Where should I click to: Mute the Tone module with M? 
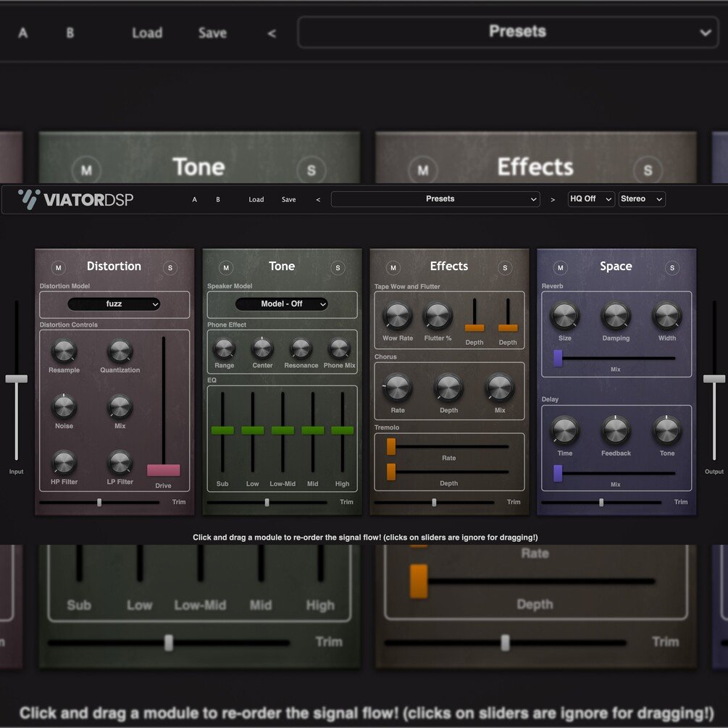(x=226, y=268)
